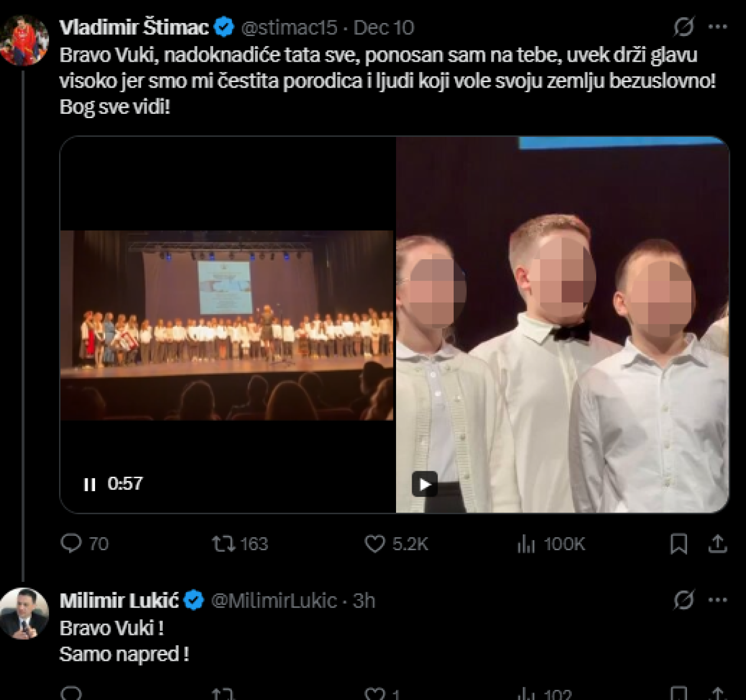
Task: Open the Dec 10 post timestamp
Action: pos(384,27)
